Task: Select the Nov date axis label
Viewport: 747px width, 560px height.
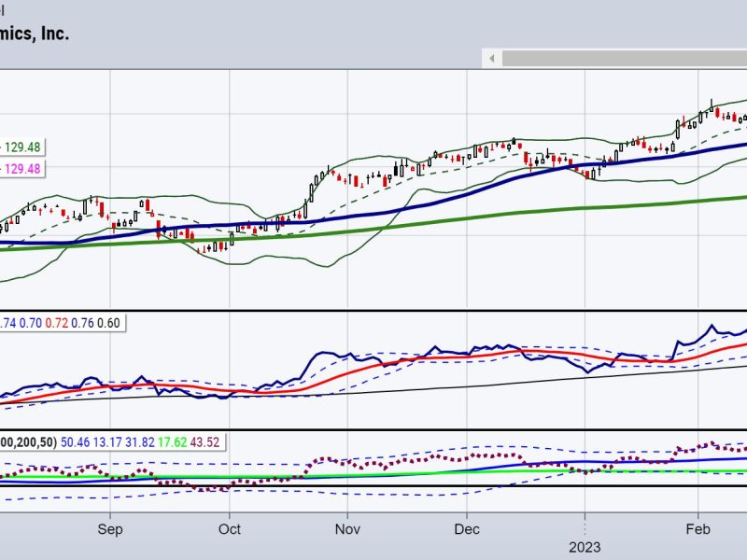Action: [x=346, y=527]
